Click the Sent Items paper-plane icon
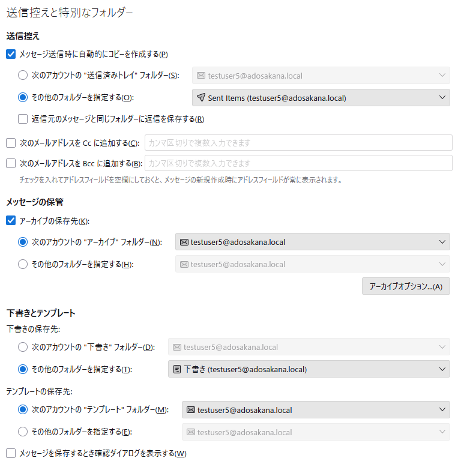 point(200,98)
